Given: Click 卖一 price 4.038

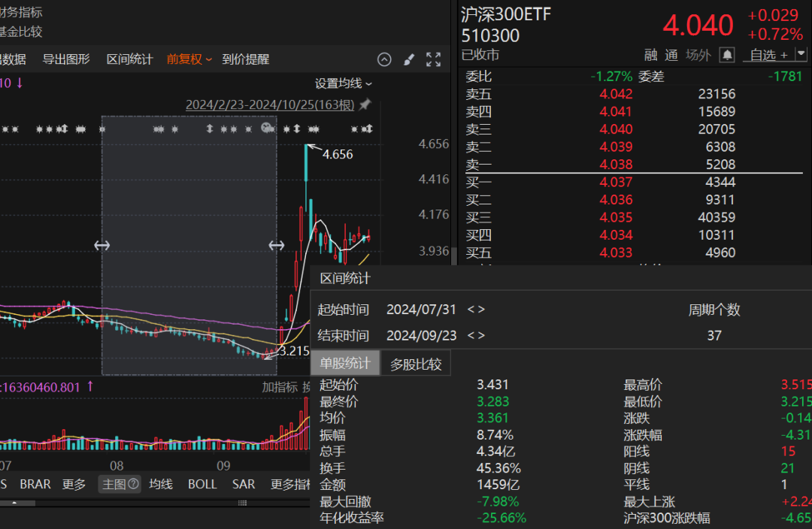Looking at the screenshot, I should pyautogui.click(x=616, y=165).
